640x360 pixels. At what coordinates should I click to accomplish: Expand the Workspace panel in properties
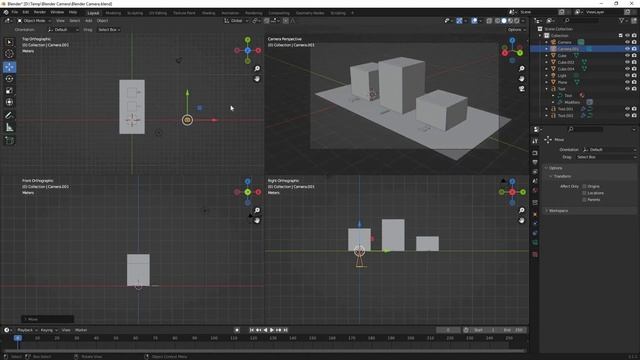coord(558,211)
